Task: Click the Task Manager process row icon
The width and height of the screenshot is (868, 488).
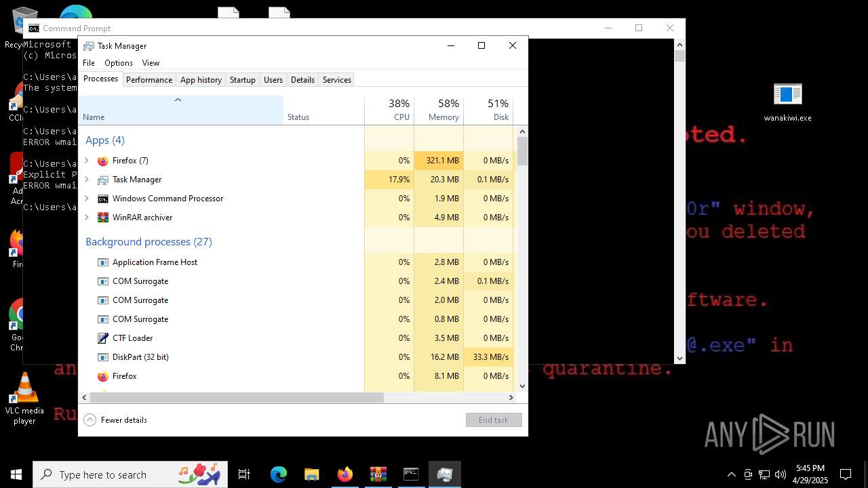Action: tap(103, 180)
